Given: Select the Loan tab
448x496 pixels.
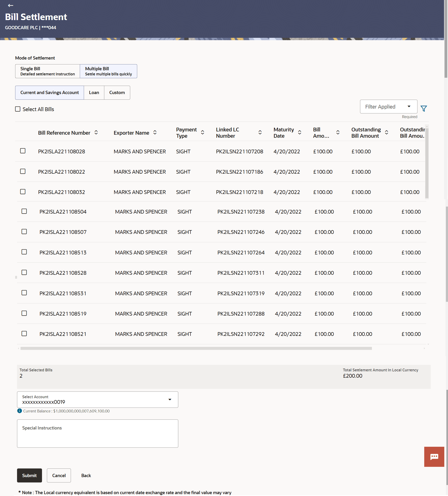Looking at the screenshot, I should [x=94, y=92].
